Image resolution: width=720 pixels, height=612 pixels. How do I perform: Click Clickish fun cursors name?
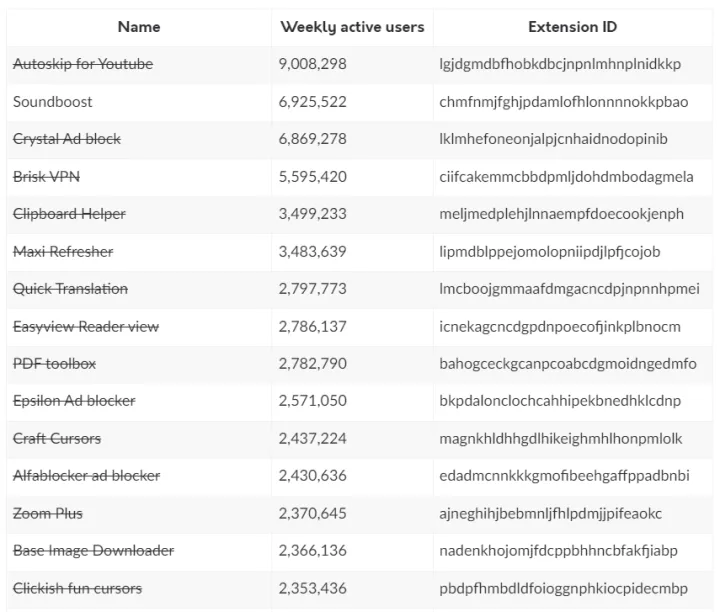pyautogui.click(x=77, y=588)
